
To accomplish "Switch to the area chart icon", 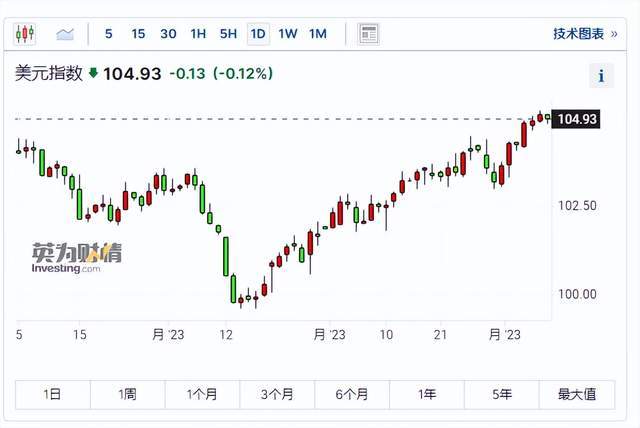I will point(66,34).
